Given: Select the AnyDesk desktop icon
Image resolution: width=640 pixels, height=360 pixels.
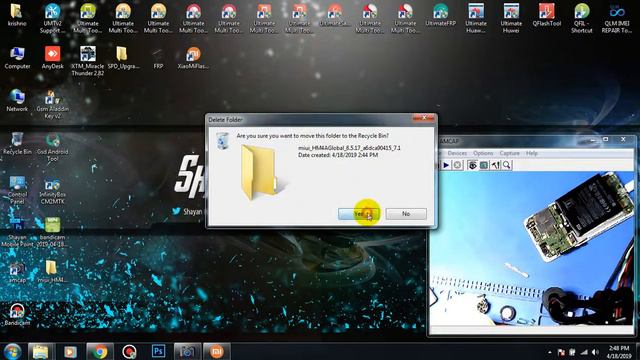Looking at the screenshot, I should [x=52, y=58].
